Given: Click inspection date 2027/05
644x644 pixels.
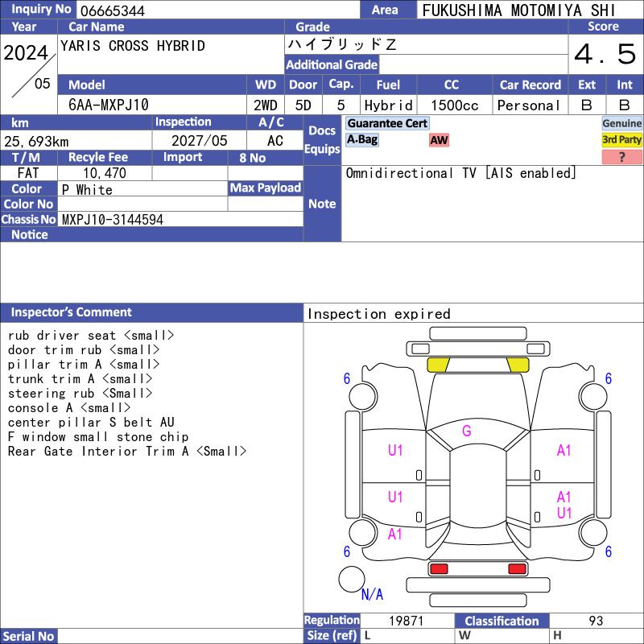Looking at the screenshot, I should pos(199,141).
